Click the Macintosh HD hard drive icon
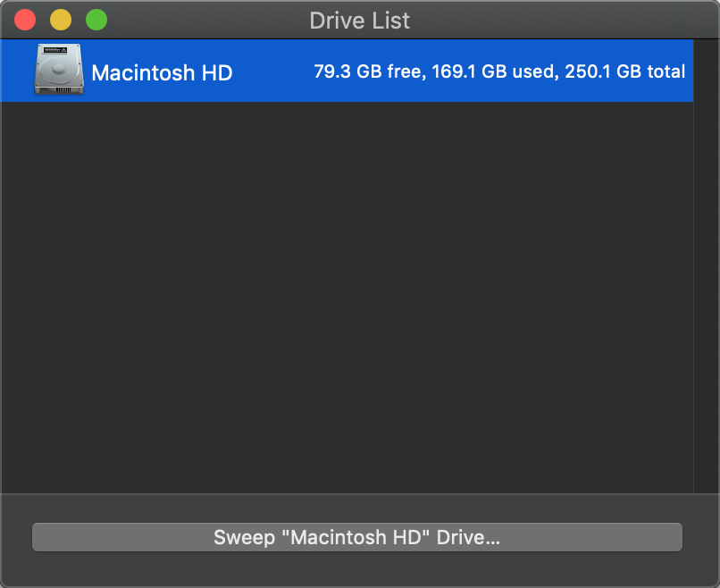720x588 pixels. coord(59,70)
